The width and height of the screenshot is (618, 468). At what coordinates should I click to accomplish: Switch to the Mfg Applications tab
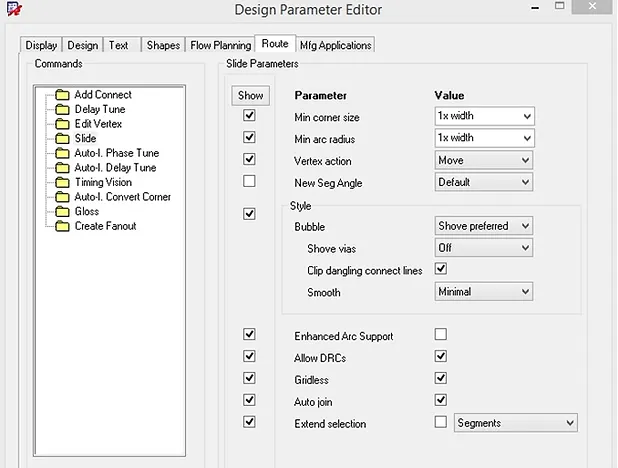(335, 45)
